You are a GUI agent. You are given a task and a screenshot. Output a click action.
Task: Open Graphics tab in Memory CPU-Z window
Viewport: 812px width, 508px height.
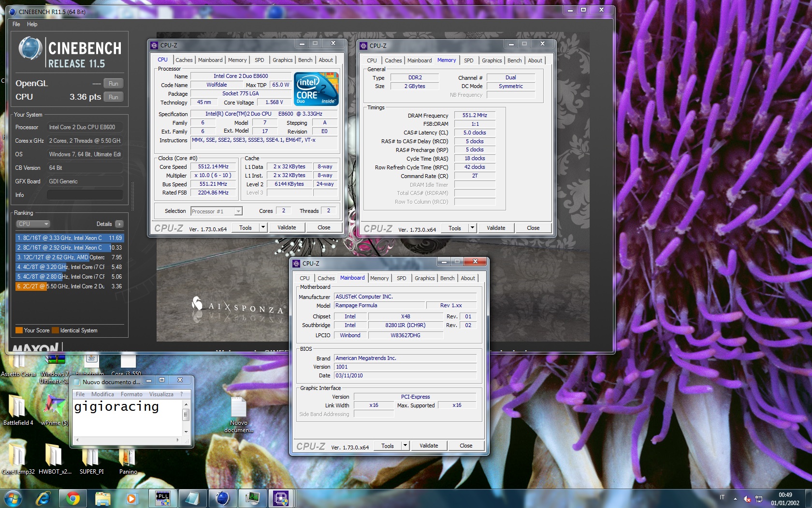coord(492,60)
